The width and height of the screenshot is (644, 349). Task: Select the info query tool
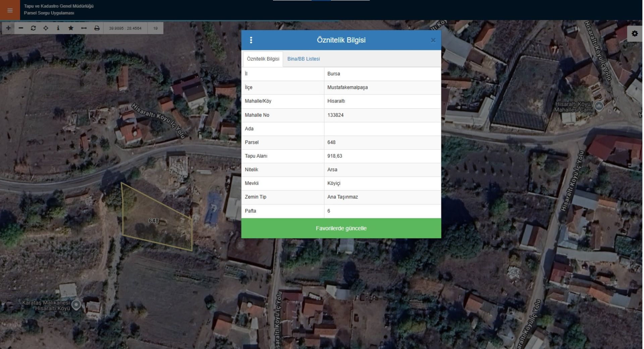(x=58, y=28)
